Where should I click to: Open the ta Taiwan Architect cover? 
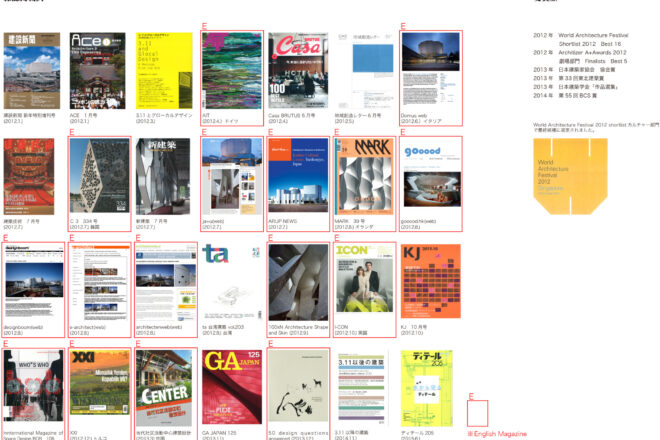coord(231,282)
